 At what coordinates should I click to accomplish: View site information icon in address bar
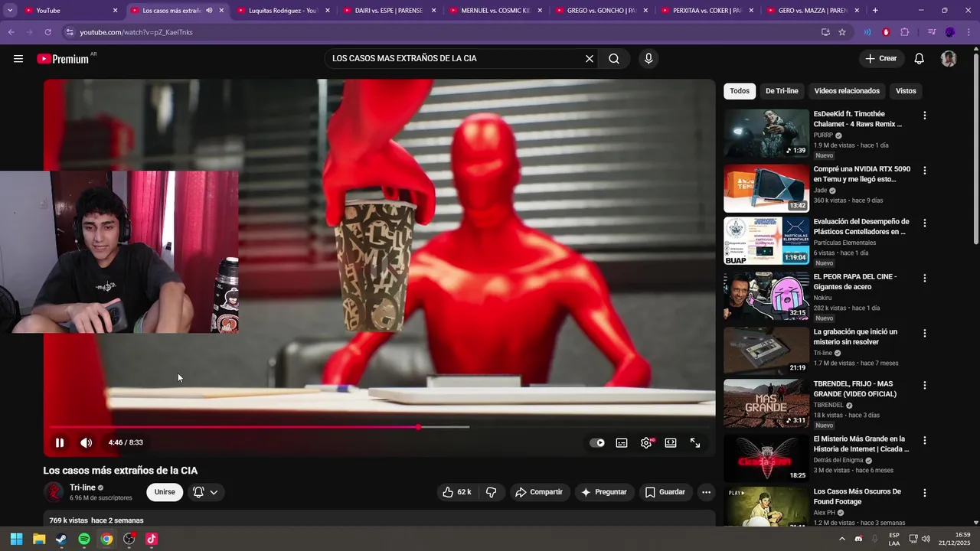tap(70, 32)
